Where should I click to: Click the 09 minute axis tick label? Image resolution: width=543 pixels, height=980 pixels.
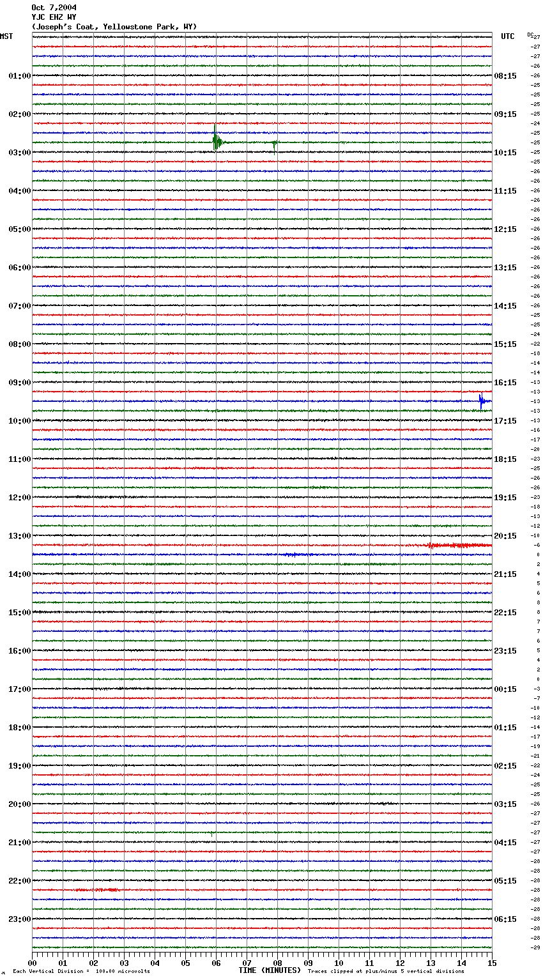308,963
